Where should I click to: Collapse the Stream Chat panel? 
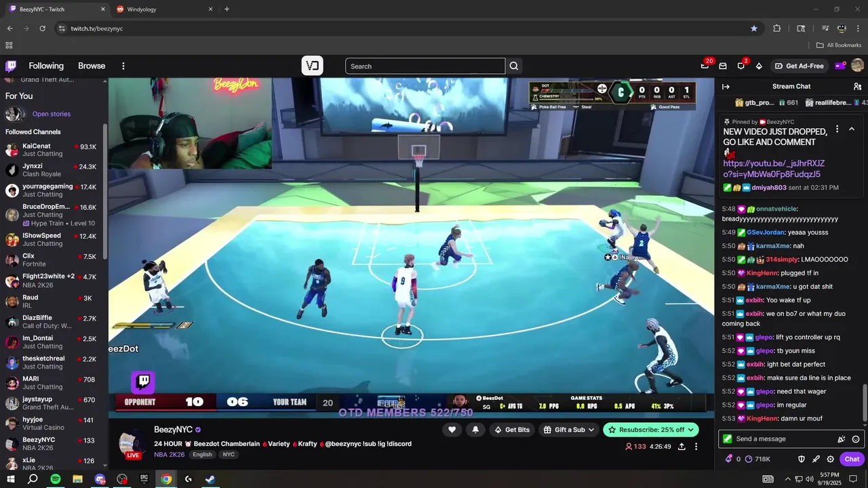726,86
